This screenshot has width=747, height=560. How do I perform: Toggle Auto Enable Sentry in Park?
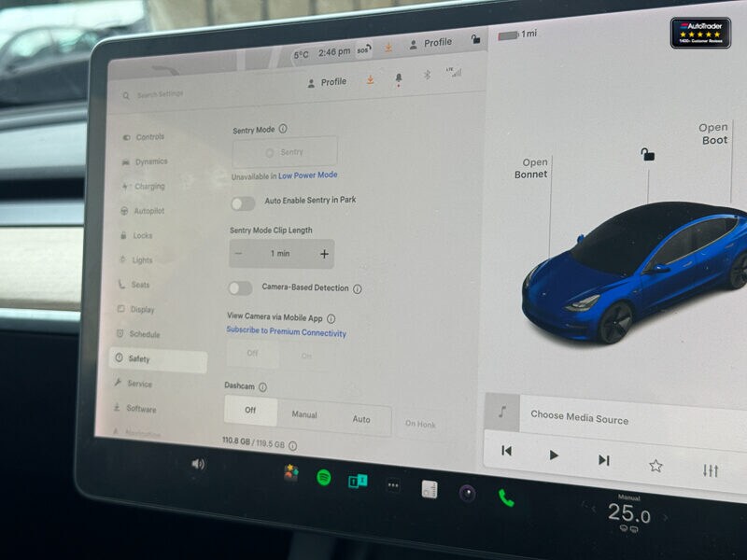click(x=245, y=201)
